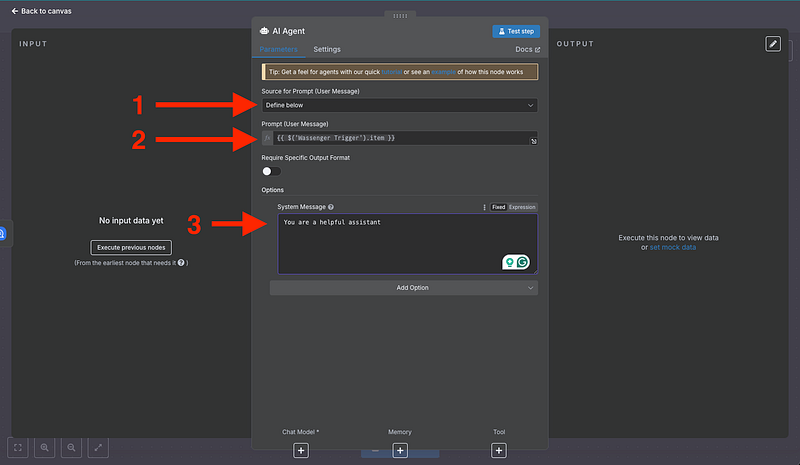The height and width of the screenshot is (465, 800).
Task: Open the System Message three-dot options menu
Action: click(x=485, y=207)
